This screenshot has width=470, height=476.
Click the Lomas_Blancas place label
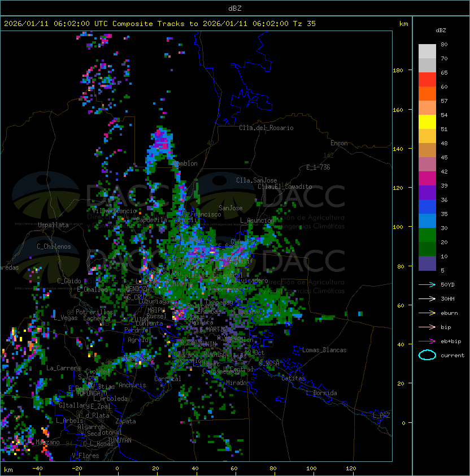[x=324, y=350]
